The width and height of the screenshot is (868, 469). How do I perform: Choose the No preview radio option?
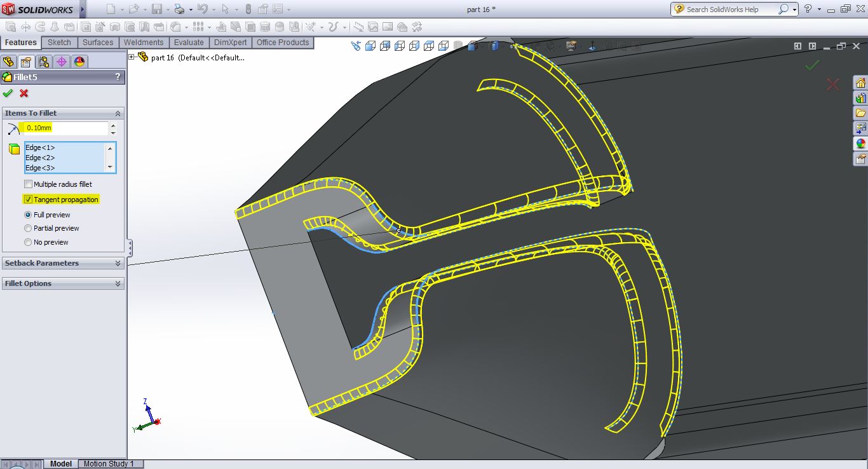coord(28,242)
